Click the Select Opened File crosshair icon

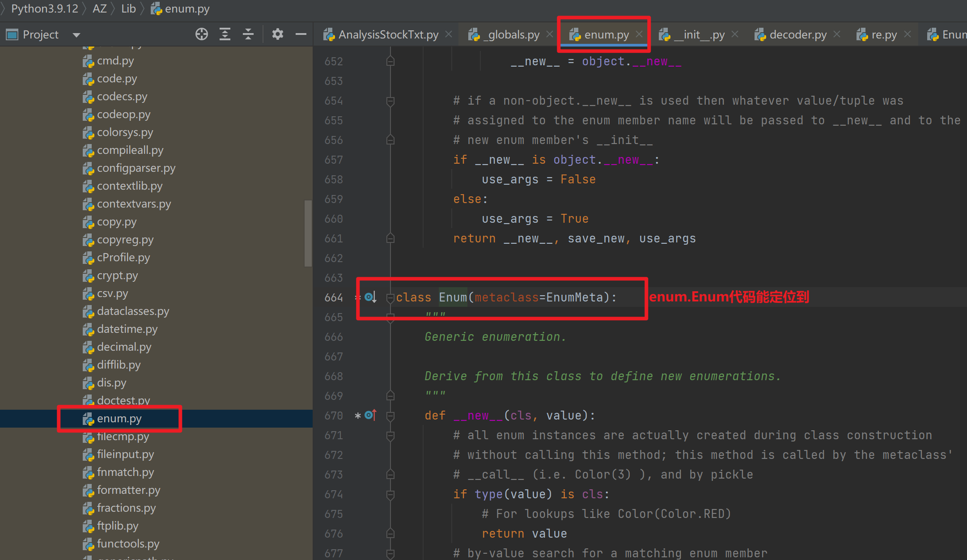[x=202, y=34]
